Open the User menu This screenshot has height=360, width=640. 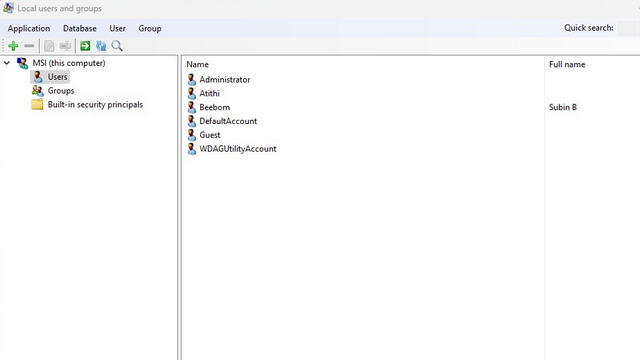[x=117, y=28]
